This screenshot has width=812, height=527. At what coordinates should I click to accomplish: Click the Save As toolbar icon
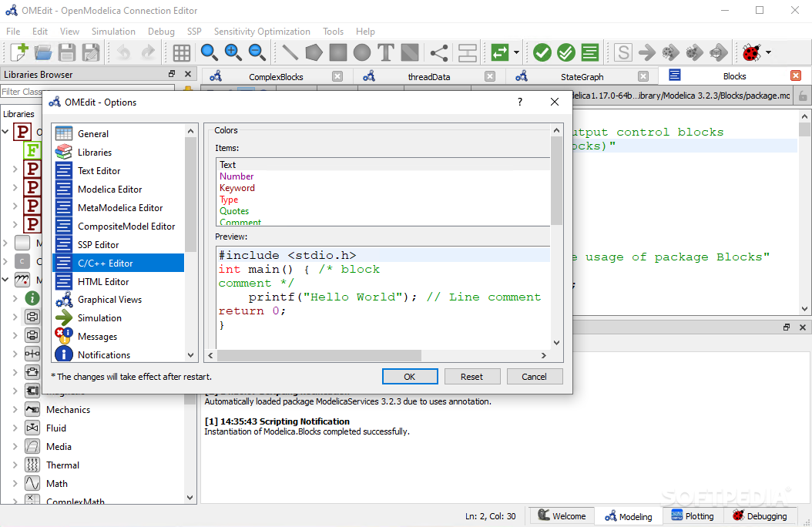point(91,52)
